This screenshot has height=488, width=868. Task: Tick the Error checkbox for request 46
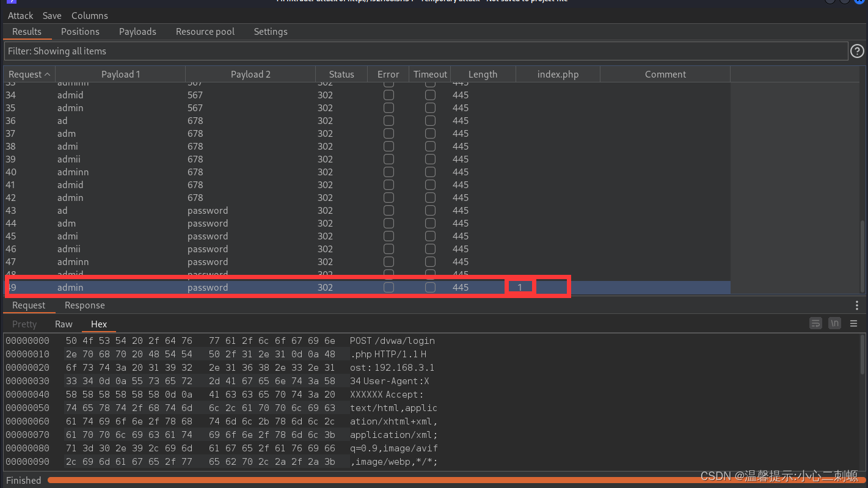click(388, 249)
